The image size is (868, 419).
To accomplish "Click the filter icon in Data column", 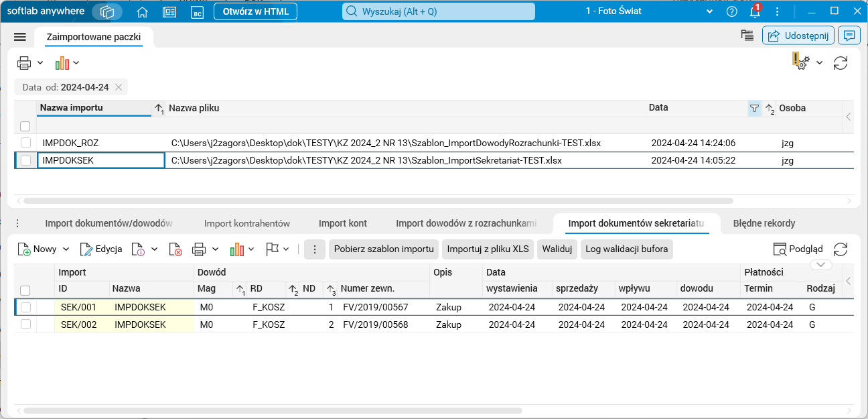I will tap(755, 108).
